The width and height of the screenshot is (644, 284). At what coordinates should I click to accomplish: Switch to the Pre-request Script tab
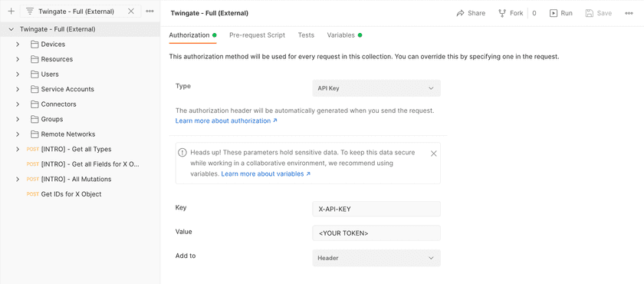point(257,35)
